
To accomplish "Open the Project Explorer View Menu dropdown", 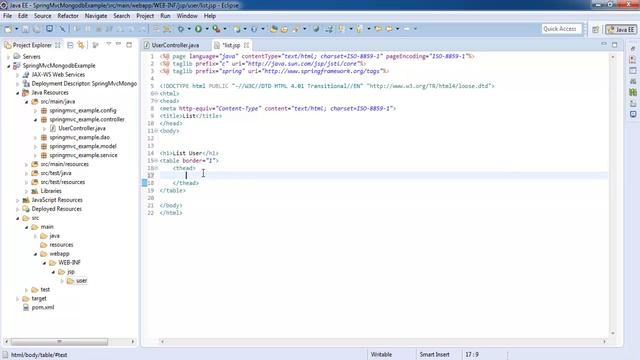I will pyautogui.click(x=108, y=44).
